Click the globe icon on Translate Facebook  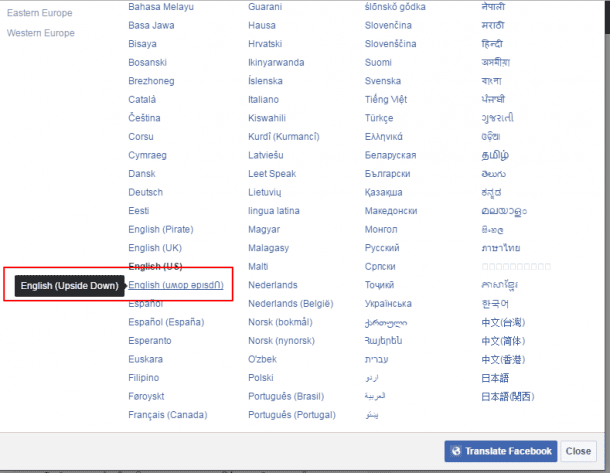pos(456,451)
